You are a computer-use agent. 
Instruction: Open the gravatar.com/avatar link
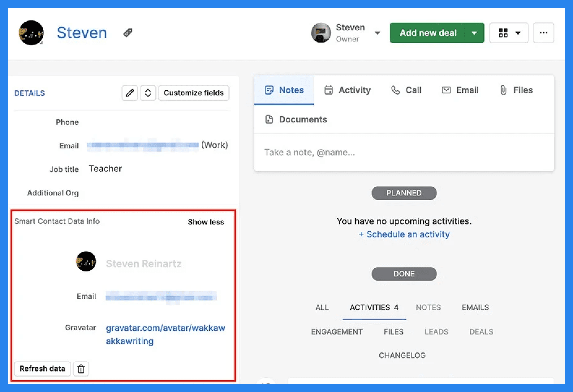point(166,334)
